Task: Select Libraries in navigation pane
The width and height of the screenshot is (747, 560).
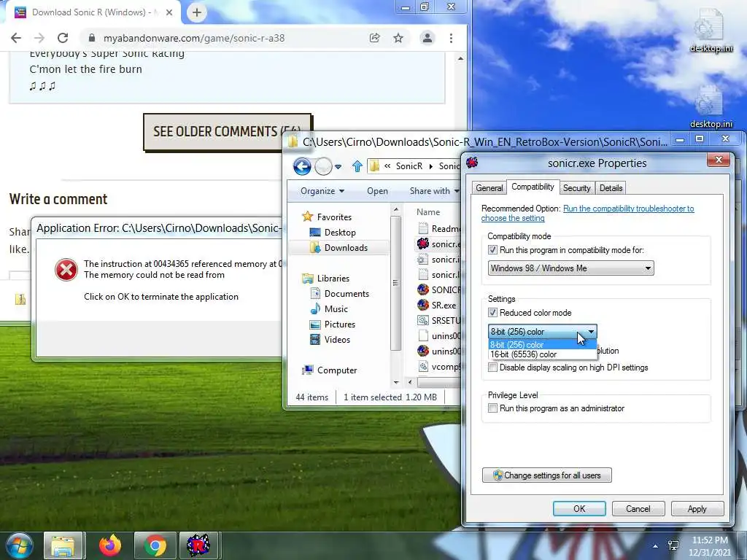Action: point(333,278)
